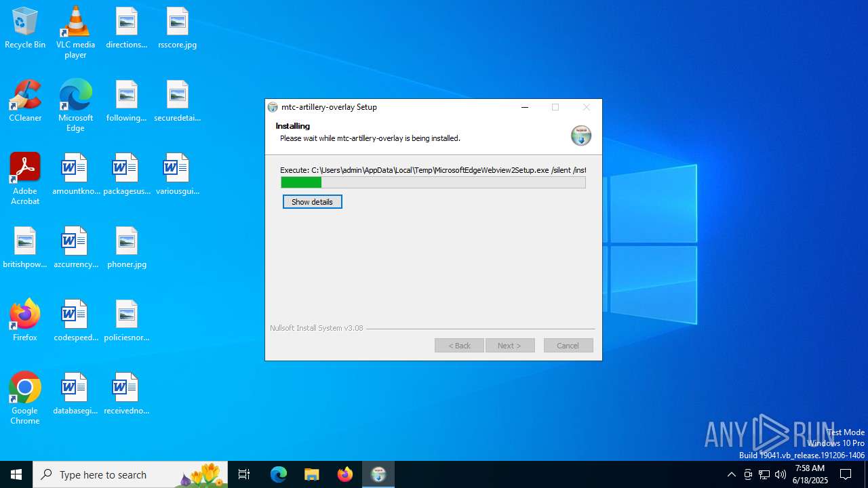Open Adobe Acrobat desktop shortcut
This screenshot has width=868, height=488.
(x=25, y=179)
